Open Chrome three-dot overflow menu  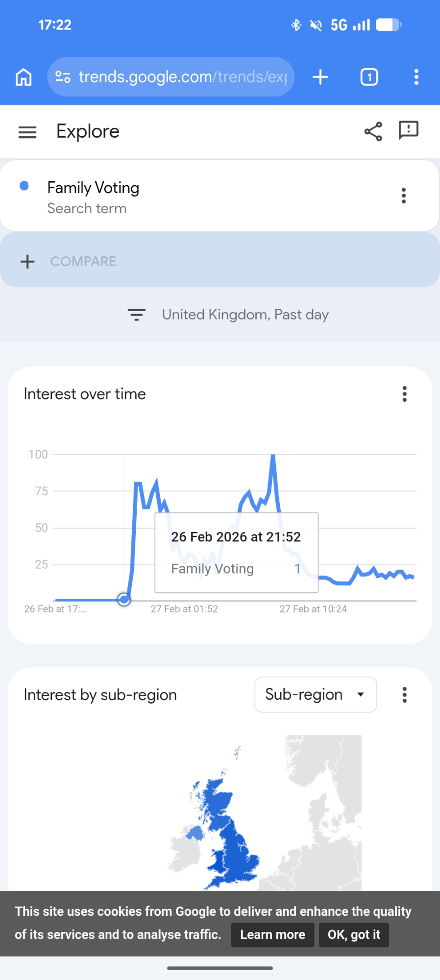tap(416, 77)
